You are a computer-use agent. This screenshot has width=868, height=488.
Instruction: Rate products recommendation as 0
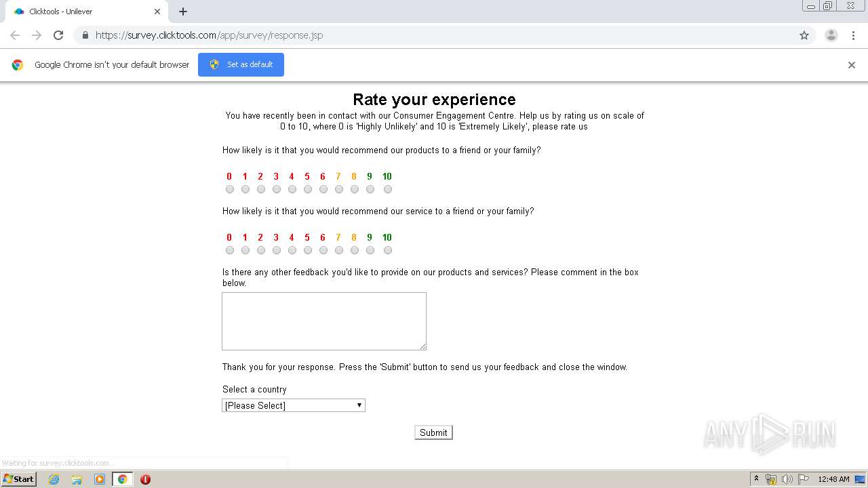click(230, 189)
